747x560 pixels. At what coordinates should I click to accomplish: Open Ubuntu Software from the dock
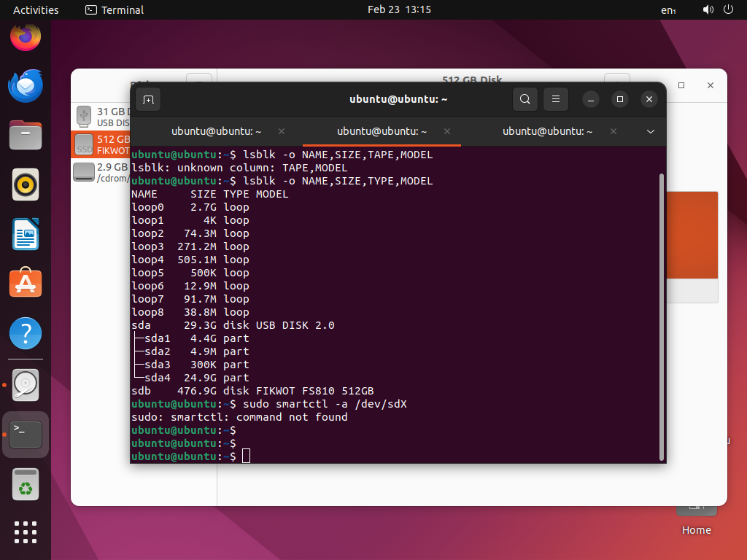[25, 283]
